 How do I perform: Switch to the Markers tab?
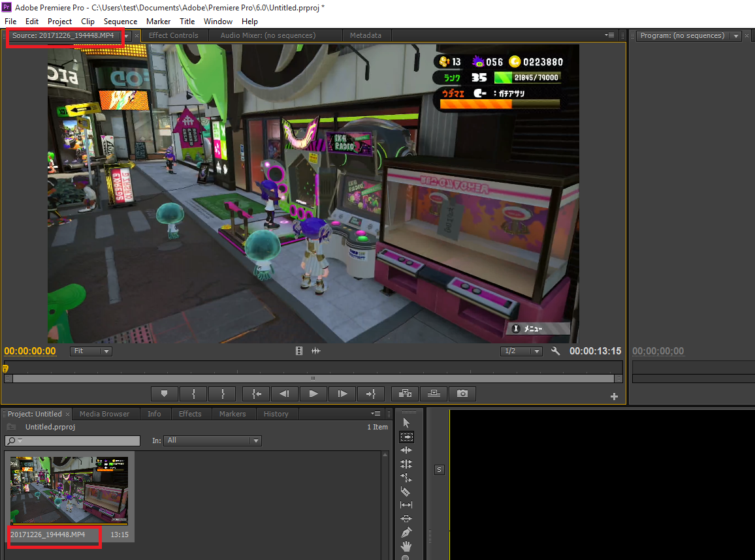pyautogui.click(x=233, y=414)
